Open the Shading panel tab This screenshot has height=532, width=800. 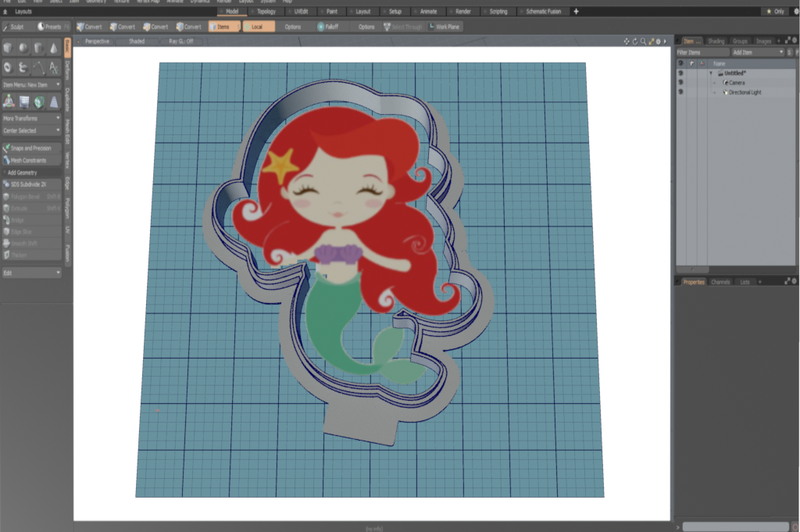pyautogui.click(x=716, y=41)
